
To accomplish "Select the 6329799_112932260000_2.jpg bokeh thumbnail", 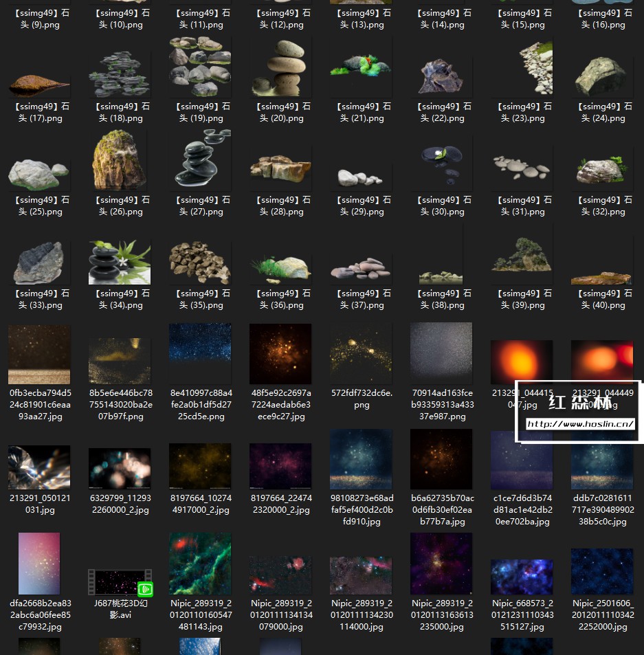I will [120, 468].
